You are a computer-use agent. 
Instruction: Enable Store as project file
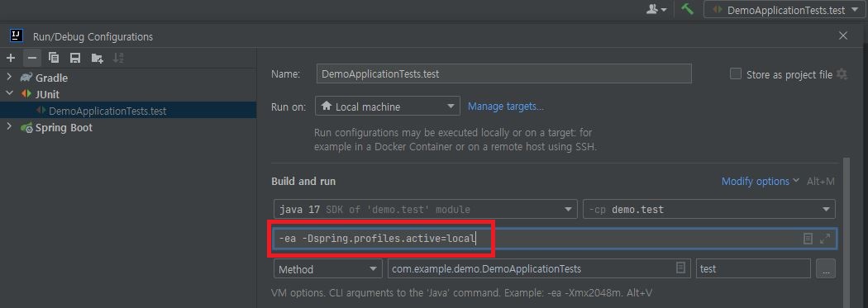[735, 74]
